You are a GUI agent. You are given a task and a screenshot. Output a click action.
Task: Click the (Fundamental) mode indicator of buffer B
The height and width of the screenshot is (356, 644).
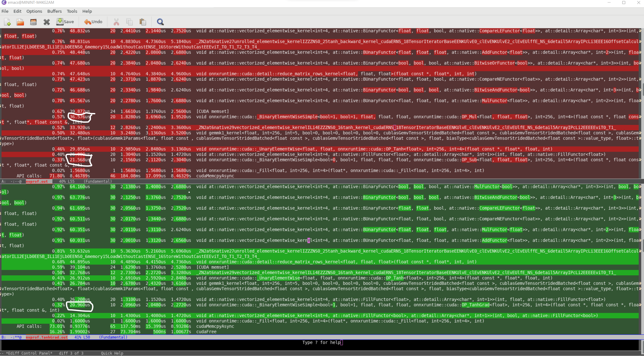tap(113, 337)
